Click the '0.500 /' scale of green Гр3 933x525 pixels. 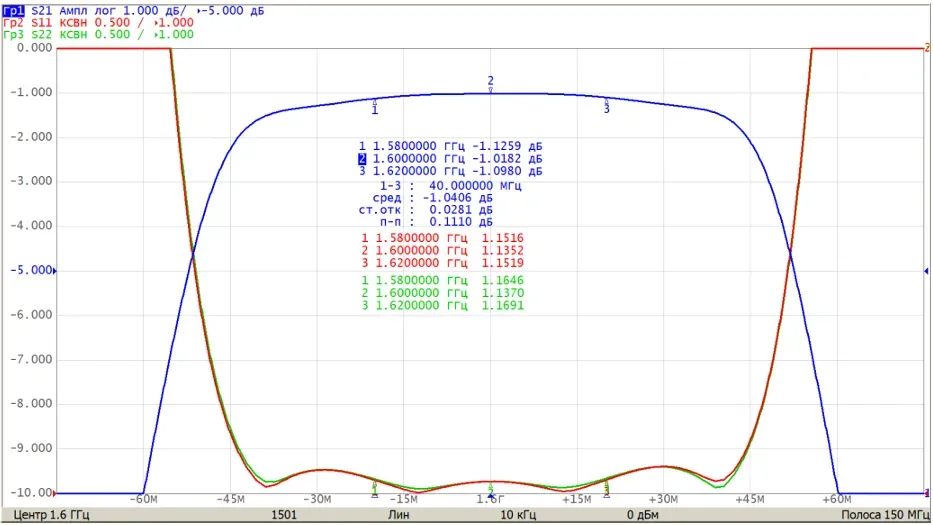[119, 35]
